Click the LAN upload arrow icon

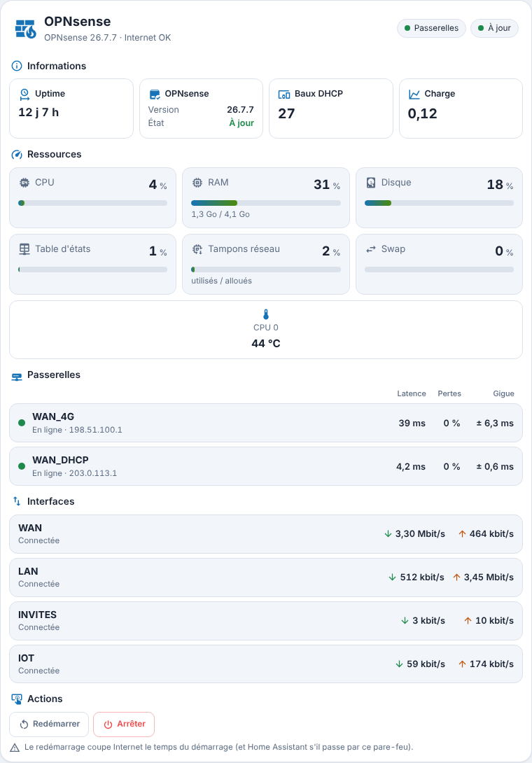point(456,577)
